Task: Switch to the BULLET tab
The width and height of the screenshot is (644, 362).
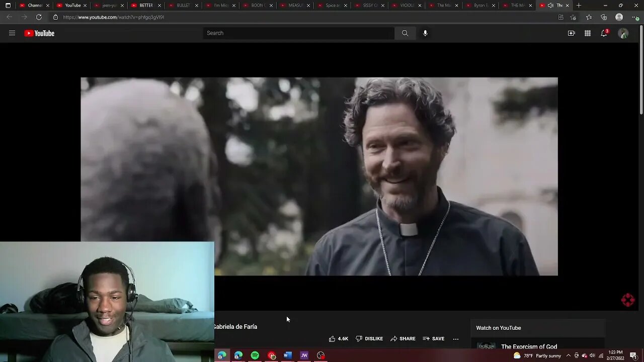Action: click(x=183, y=6)
